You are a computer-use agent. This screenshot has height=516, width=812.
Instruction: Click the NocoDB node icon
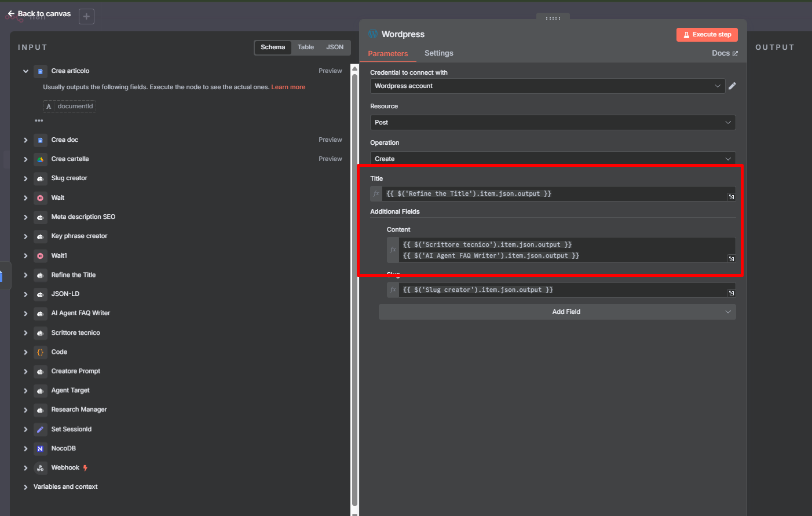pos(40,449)
